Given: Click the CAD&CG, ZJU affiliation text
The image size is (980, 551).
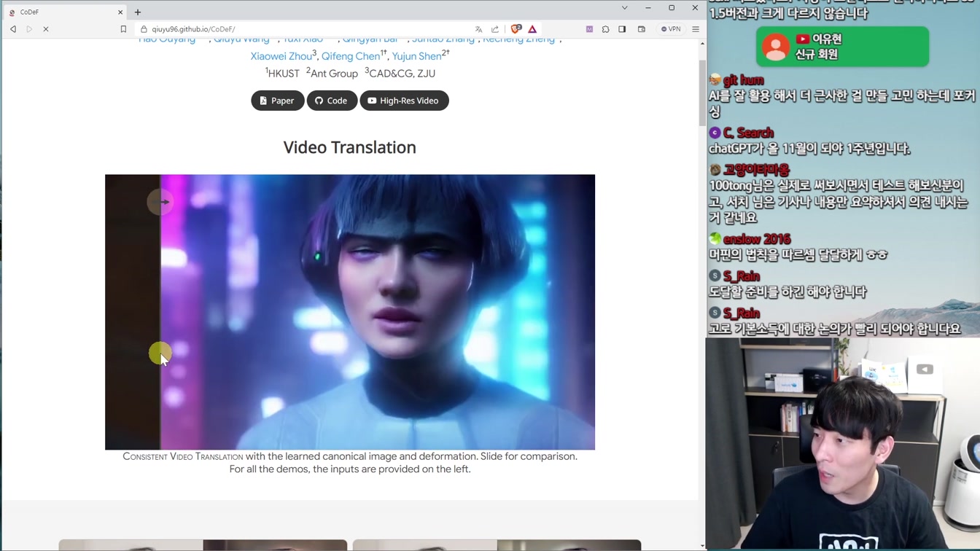Looking at the screenshot, I should [x=400, y=74].
